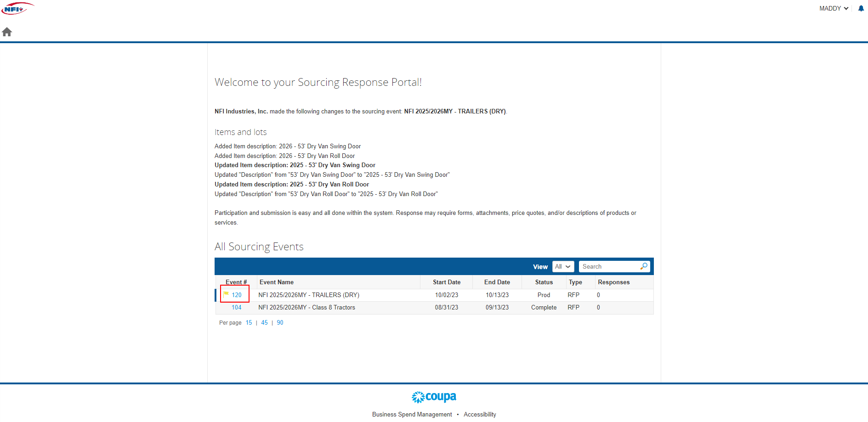Click 'RFP' type for Class 8 Tractors
Viewport: 868px width, 422px height.
click(573, 307)
